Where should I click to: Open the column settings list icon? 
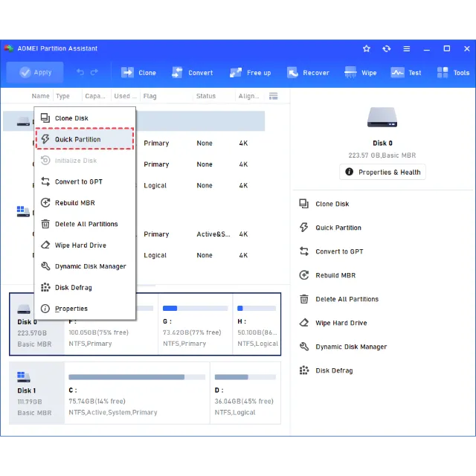click(x=273, y=96)
